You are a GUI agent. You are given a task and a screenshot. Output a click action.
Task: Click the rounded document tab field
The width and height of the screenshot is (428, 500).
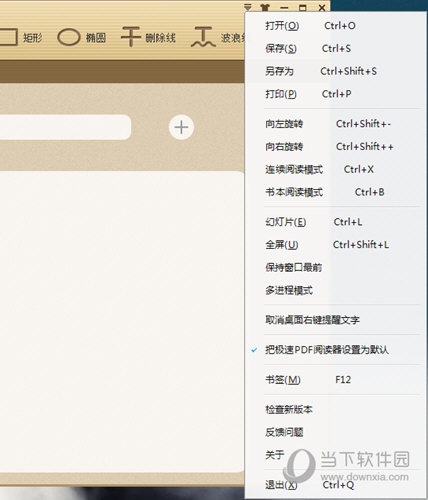(65, 127)
